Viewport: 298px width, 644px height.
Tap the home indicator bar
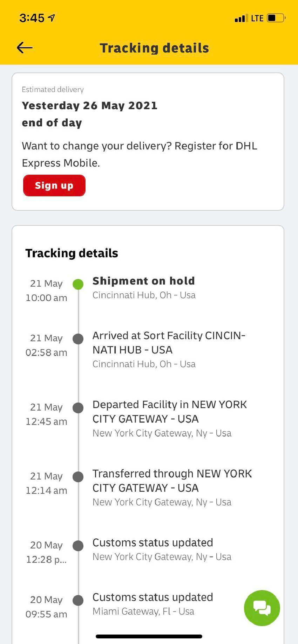(149, 636)
